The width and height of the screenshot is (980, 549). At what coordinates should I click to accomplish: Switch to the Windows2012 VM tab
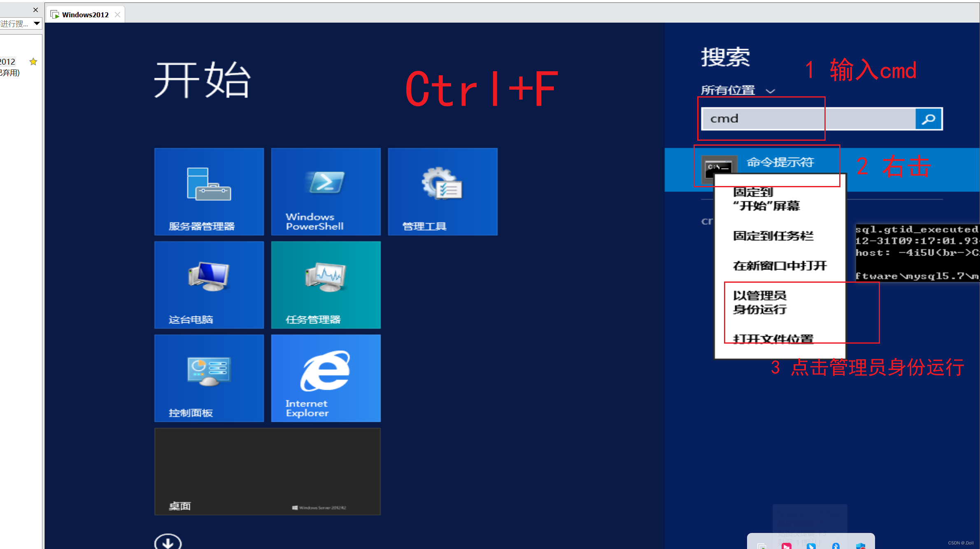(x=85, y=15)
